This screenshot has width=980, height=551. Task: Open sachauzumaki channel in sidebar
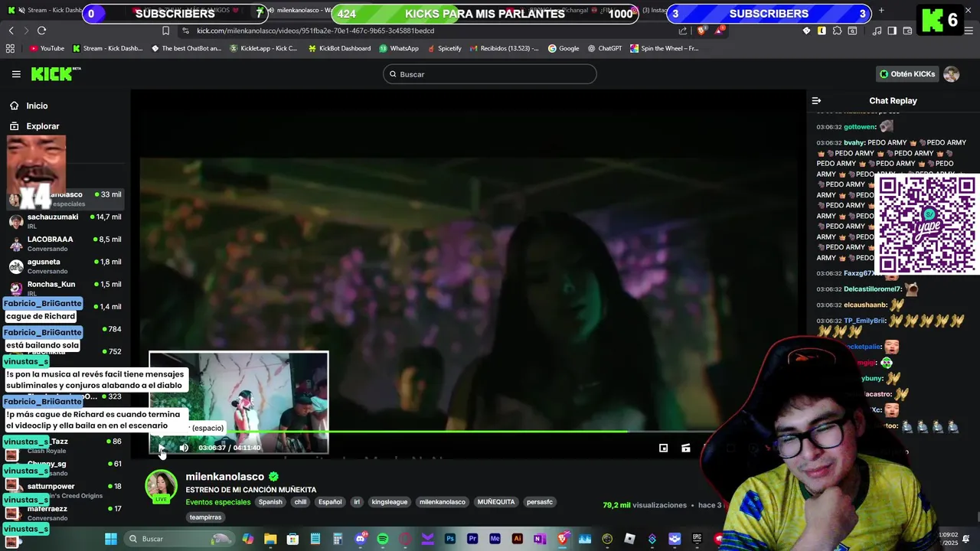[65, 220]
